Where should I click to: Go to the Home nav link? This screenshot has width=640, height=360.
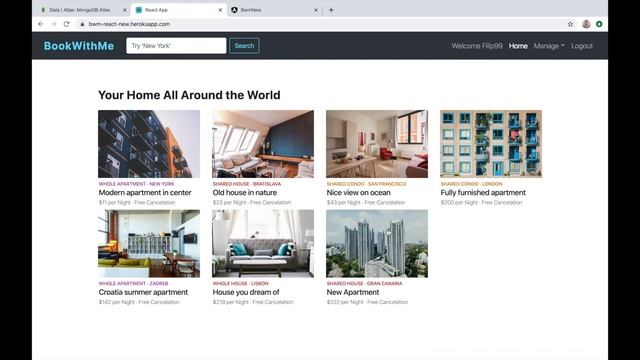pyautogui.click(x=518, y=46)
